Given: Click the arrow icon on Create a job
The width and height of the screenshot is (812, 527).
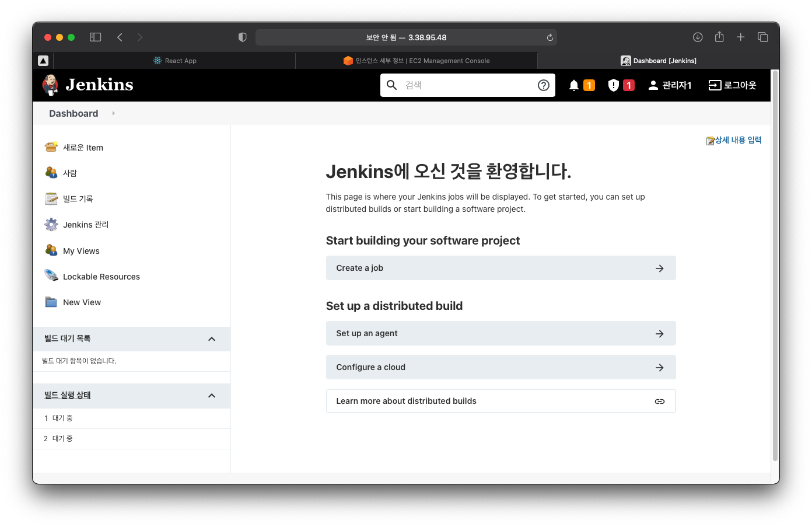Looking at the screenshot, I should [x=660, y=268].
